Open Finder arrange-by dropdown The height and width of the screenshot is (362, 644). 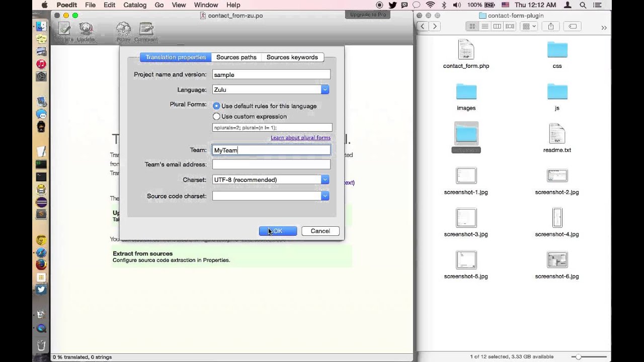click(529, 26)
